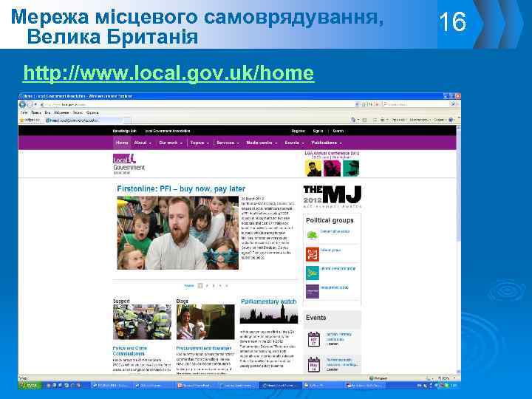Open the LGA Annual Conference 2012 banner
The image size is (532, 399).
pos(332,164)
